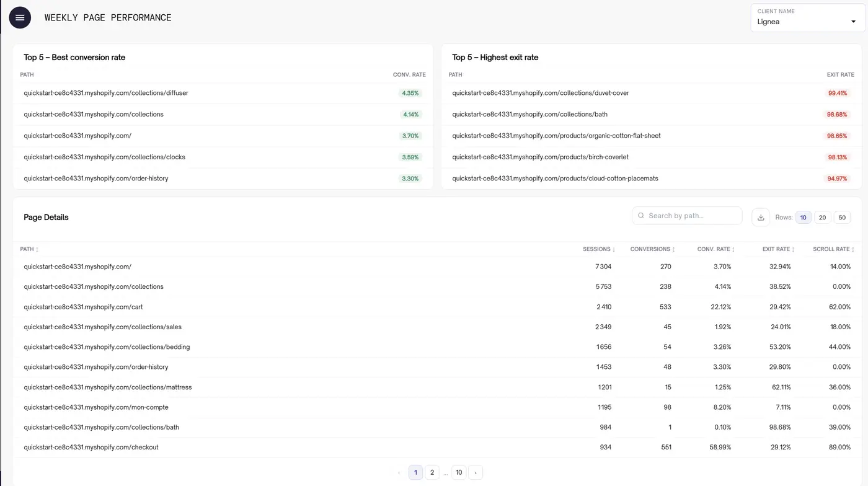The width and height of the screenshot is (868, 486).
Task: Sort by Exit Rate column arrow
Action: (793, 250)
